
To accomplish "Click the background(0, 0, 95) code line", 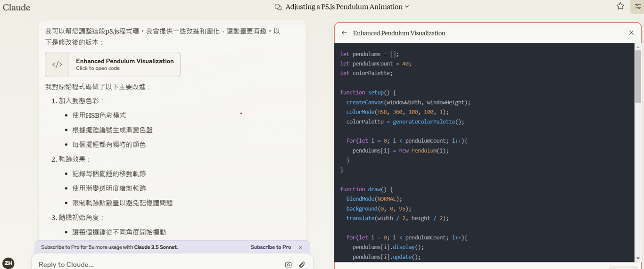I will pos(379,209).
